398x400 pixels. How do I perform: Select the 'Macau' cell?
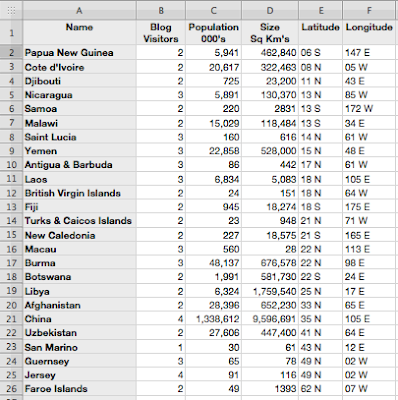(x=79, y=249)
